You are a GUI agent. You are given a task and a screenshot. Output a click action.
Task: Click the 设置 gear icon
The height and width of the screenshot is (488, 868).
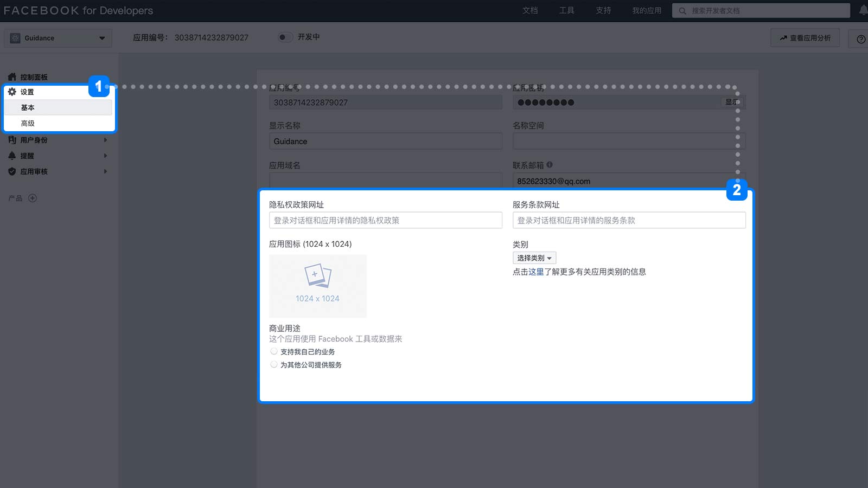pos(12,92)
